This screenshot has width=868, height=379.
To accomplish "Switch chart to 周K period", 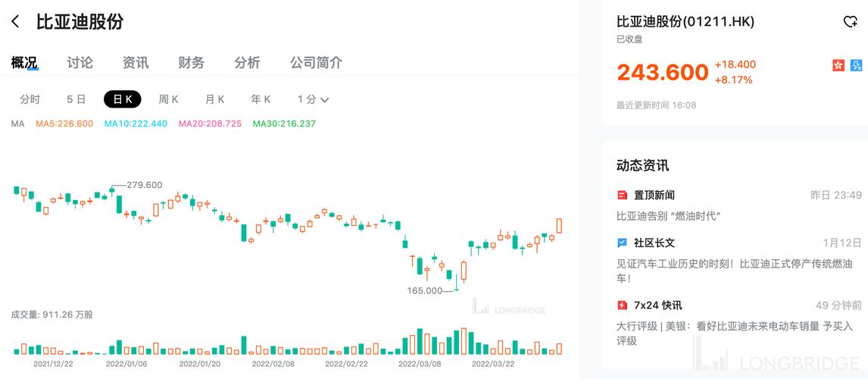I will point(168,99).
